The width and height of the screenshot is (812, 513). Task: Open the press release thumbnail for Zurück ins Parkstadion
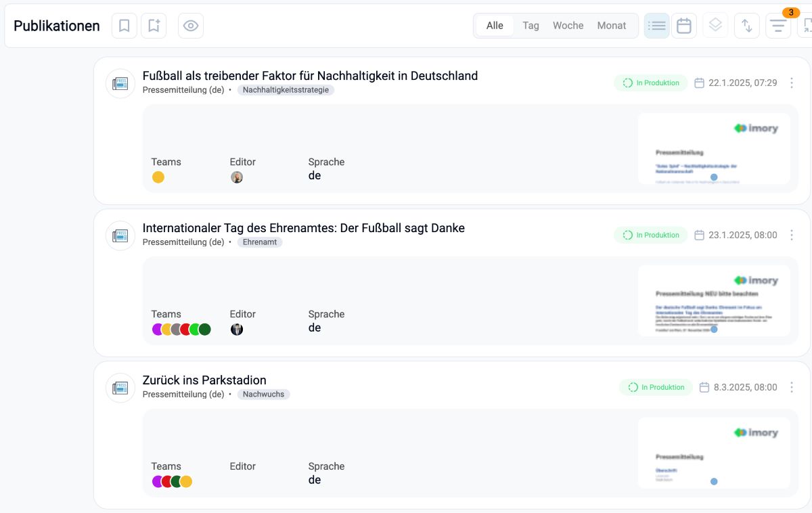[714, 452]
